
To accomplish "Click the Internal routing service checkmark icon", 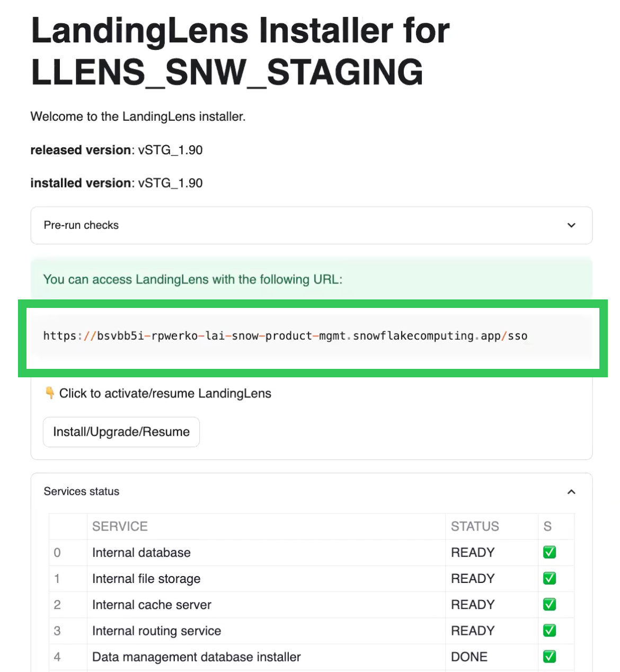I will click(549, 631).
